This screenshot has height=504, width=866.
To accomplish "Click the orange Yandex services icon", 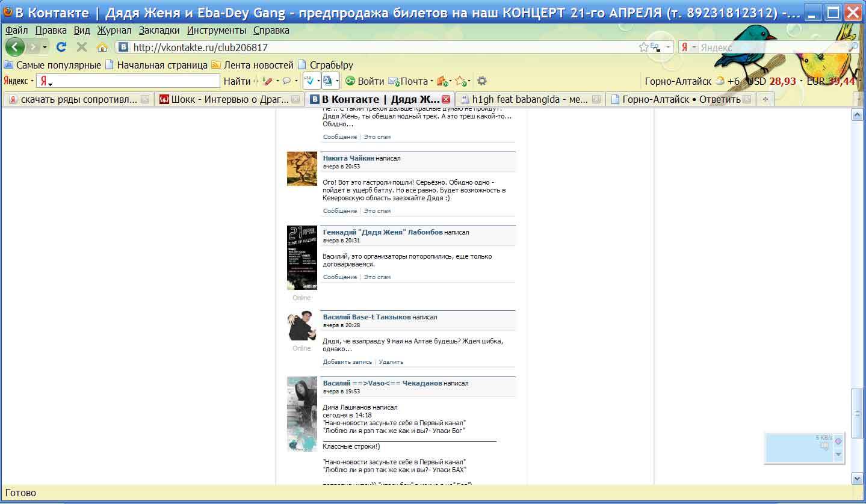I will point(442,81).
